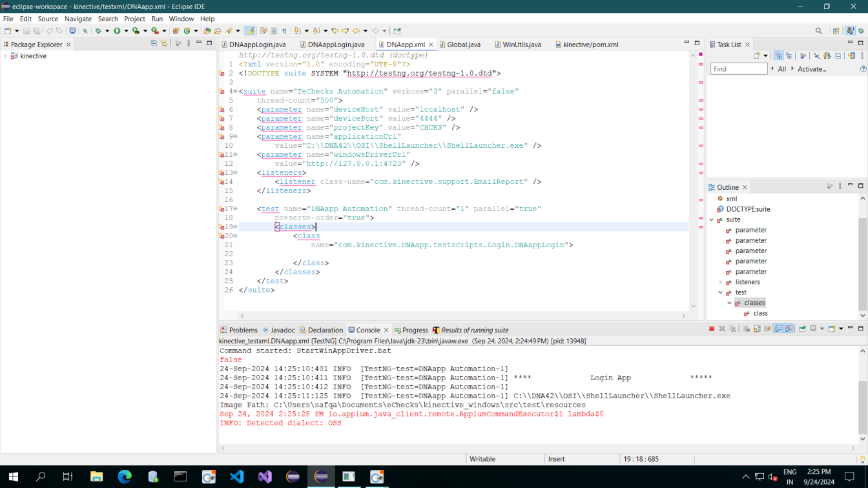
Task: Terminate the running process in Console
Action: tap(712, 329)
